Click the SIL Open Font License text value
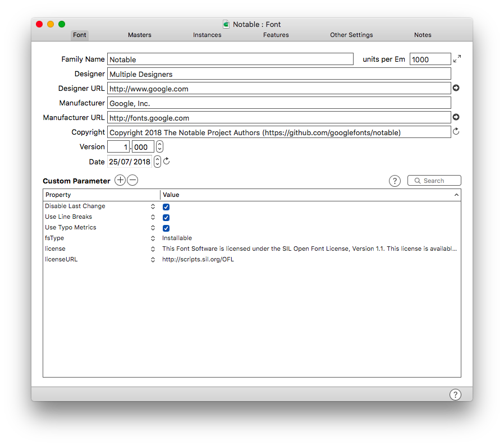The width and height of the screenshot is (504, 446). [x=309, y=249]
